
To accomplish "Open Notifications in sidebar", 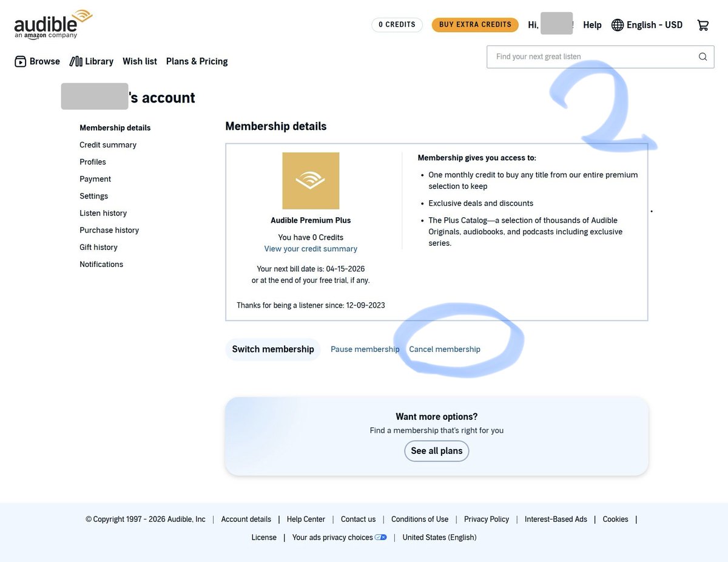I will (101, 264).
